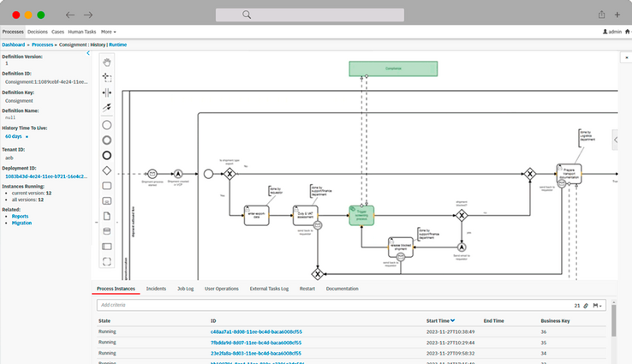Choose the Data Store Reference palette icon

click(x=107, y=230)
